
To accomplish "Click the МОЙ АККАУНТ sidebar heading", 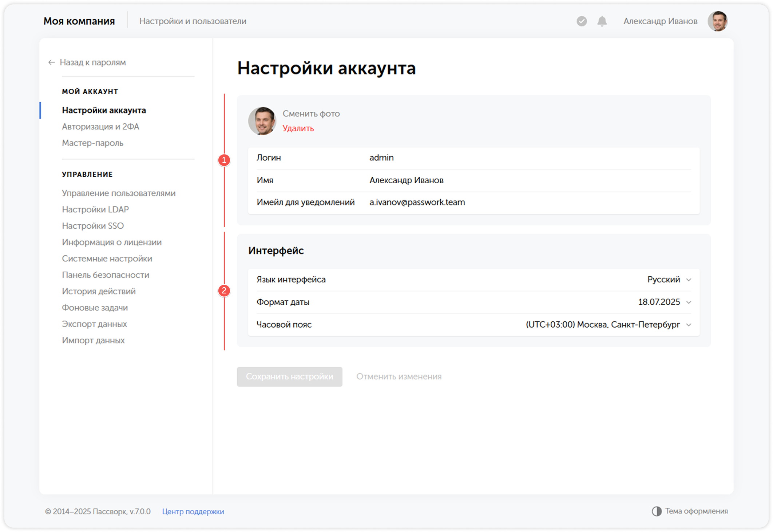I will tap(90, 91).
